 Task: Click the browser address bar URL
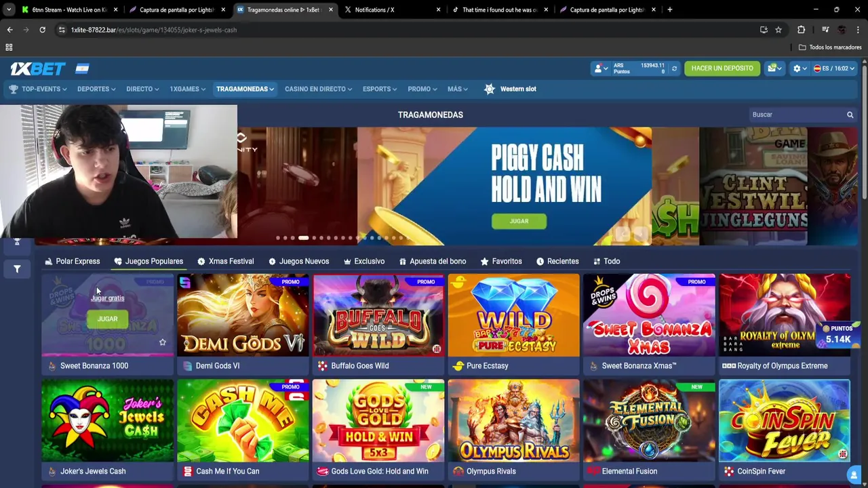click(154, 30)
